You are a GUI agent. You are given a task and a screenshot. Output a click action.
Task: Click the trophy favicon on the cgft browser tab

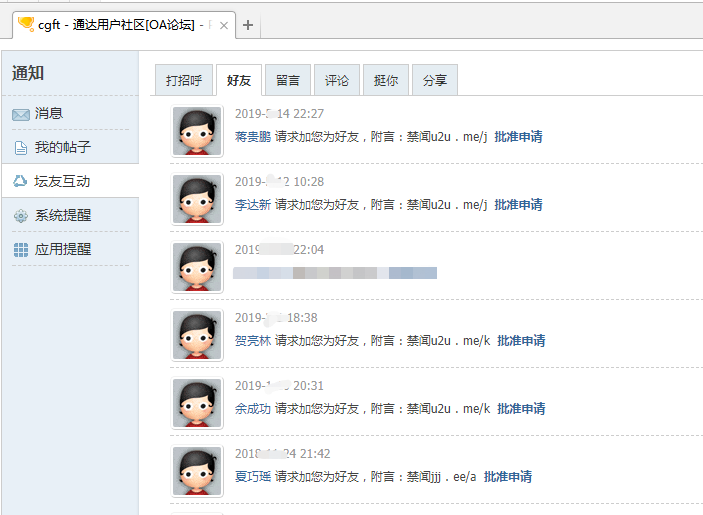click(26, 24)
